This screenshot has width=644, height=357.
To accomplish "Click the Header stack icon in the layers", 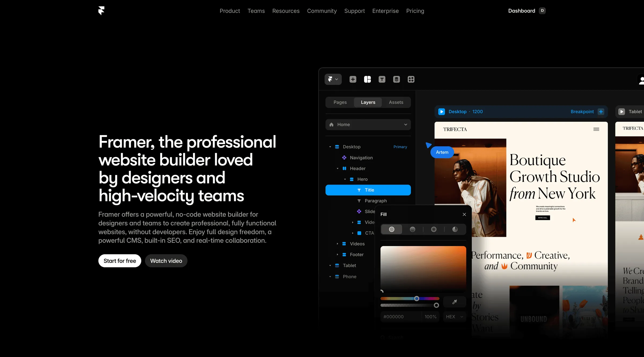I will coord(344,169).
